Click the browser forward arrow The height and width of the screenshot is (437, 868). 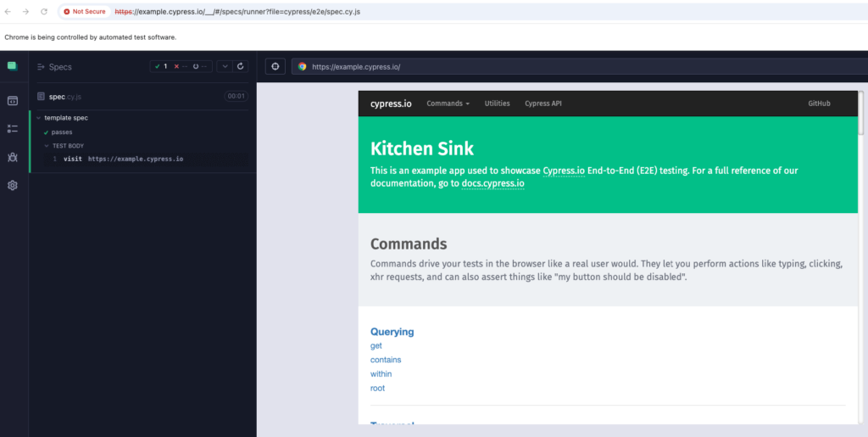[x=25, y=11]
